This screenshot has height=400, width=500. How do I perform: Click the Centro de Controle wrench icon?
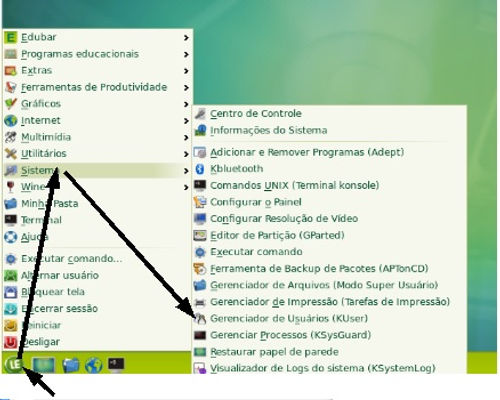tap(200, 114)
